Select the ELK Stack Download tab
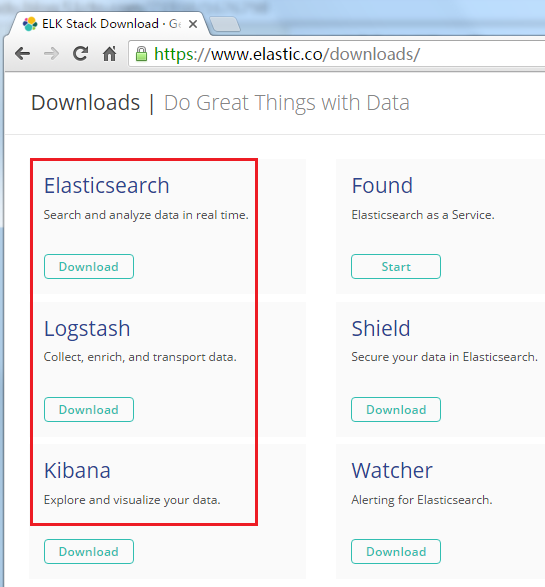Image resolution: width=545 pixels, height=587 pixels. (x=109, y=24)
